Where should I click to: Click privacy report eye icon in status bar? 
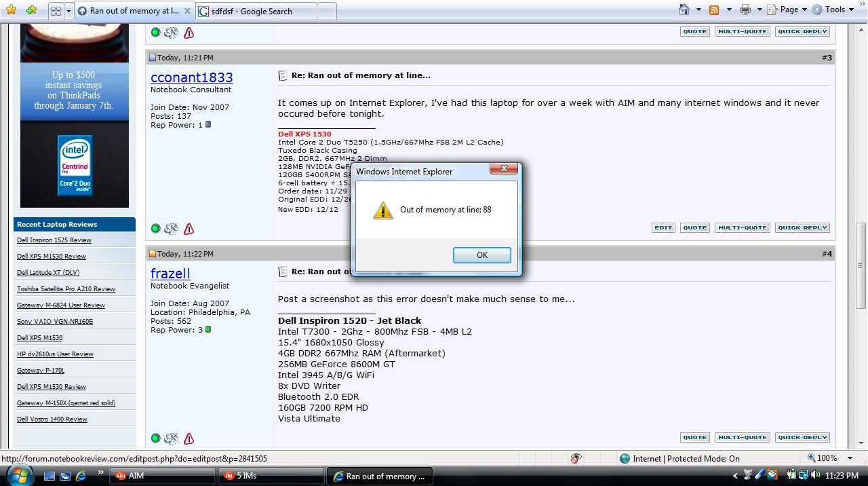coord(576,458)
